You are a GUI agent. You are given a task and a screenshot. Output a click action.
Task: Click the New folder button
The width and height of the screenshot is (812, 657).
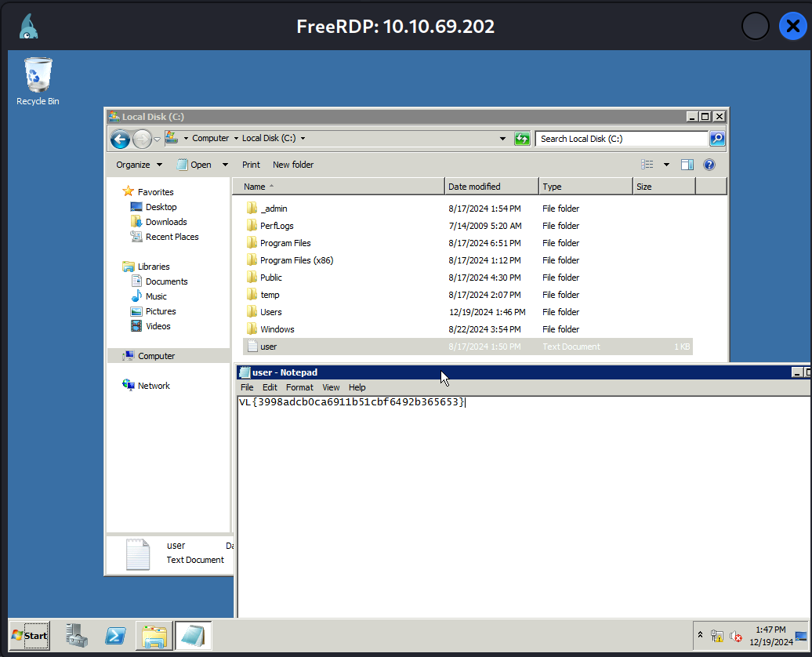[x=293, y=165]
